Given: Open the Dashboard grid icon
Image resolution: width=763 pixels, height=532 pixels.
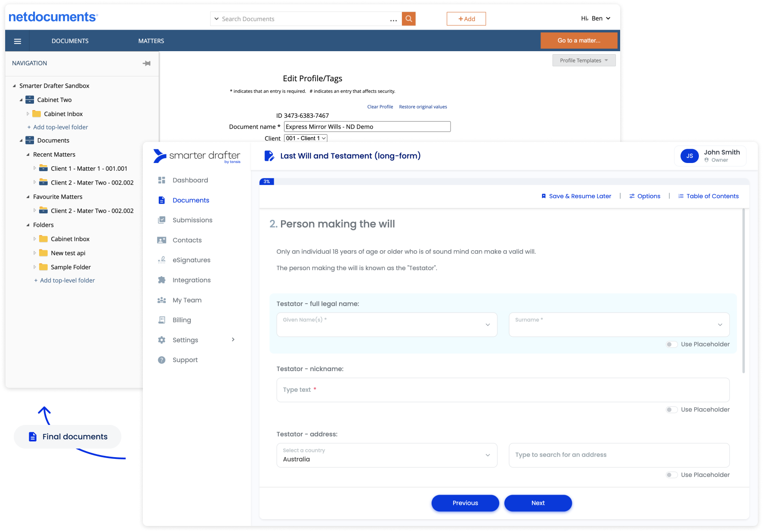Looking at the screenshot, I should coord(162,180).
